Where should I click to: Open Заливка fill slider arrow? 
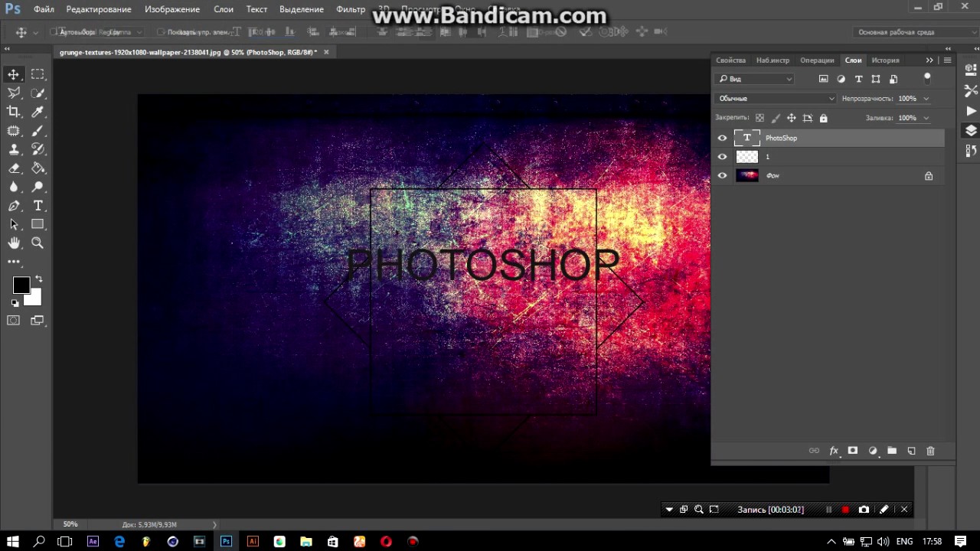(926, 118)
